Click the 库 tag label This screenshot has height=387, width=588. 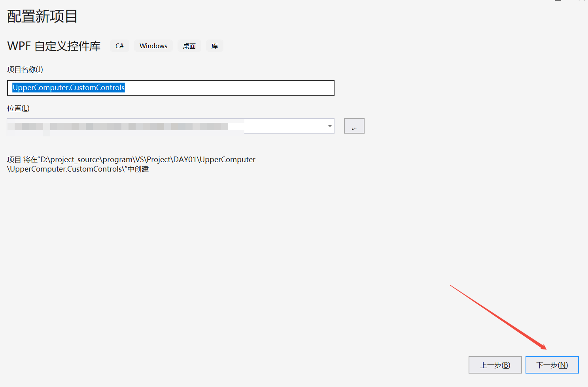[x=215, y=46]
